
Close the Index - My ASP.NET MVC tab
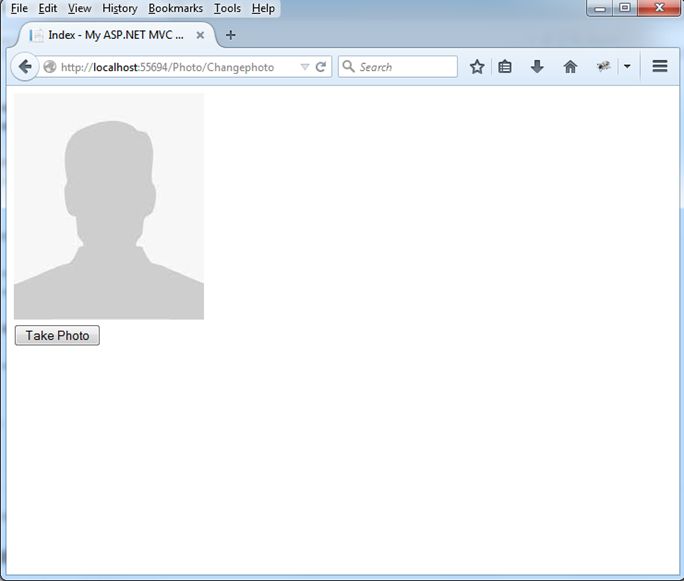(x=200, y=35)
